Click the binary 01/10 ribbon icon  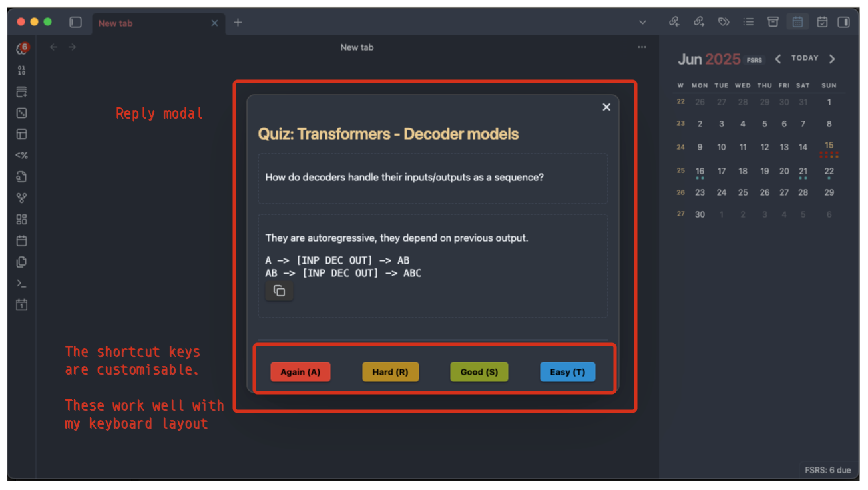(x=22, y=70)
